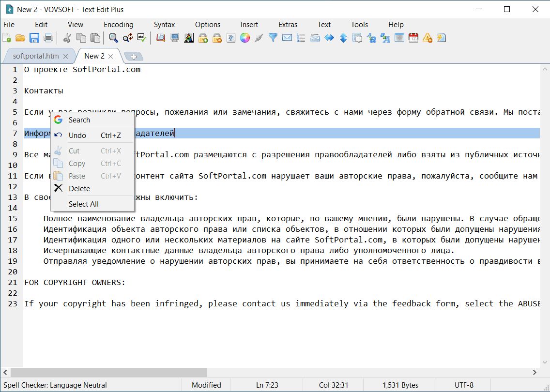Click the vertical double-arrow icon
550x392 pixels.
[343, 38]
